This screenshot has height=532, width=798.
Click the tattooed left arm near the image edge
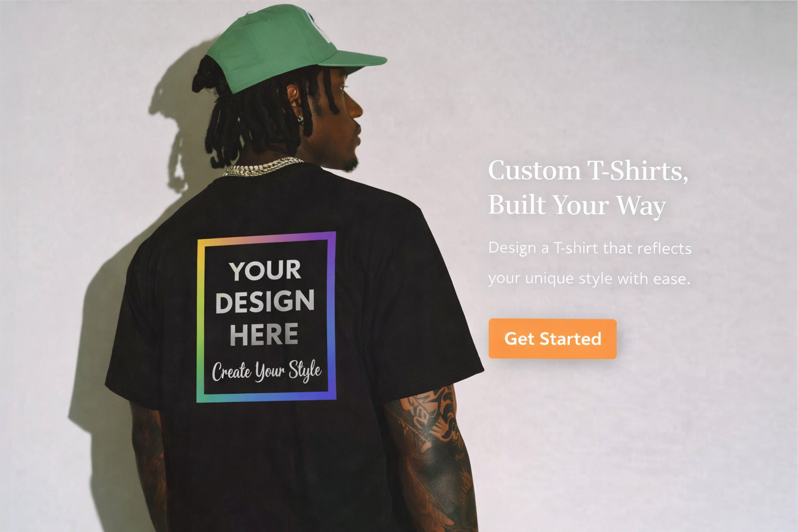(148, 468)
